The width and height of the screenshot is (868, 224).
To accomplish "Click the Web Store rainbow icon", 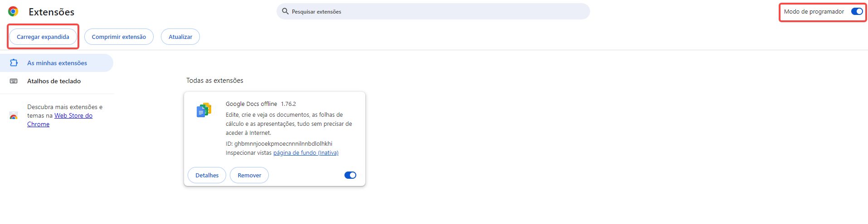I will point(14,116).
